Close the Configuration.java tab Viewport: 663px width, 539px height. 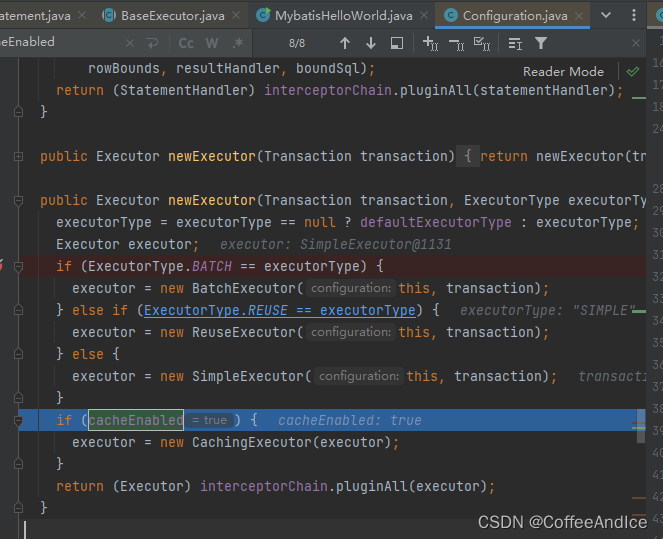click(x=579, y=16)
